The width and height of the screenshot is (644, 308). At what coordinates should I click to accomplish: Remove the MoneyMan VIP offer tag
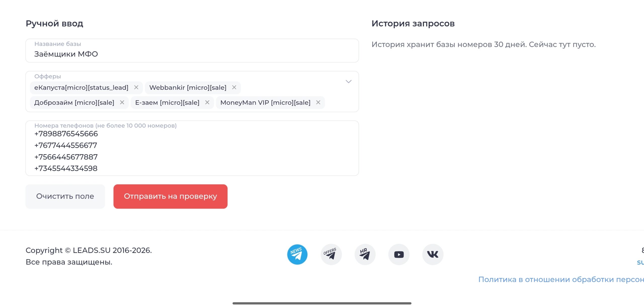(x=318, y=102)
